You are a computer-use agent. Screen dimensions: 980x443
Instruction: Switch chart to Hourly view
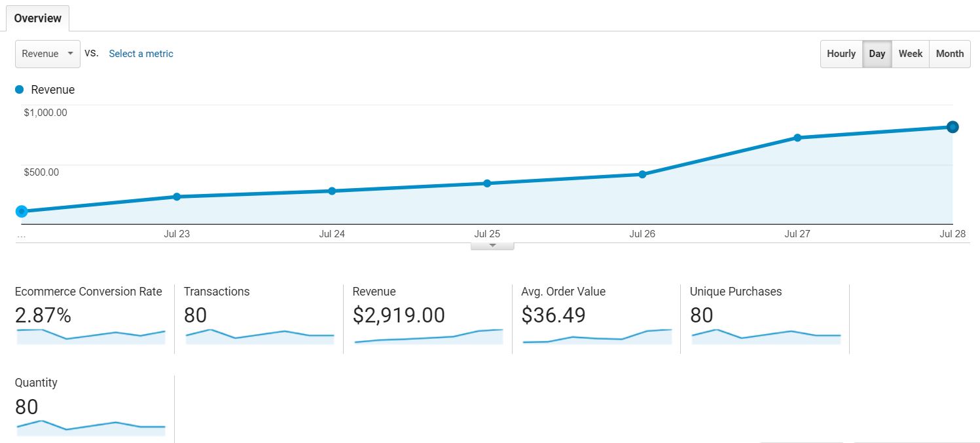841,54
